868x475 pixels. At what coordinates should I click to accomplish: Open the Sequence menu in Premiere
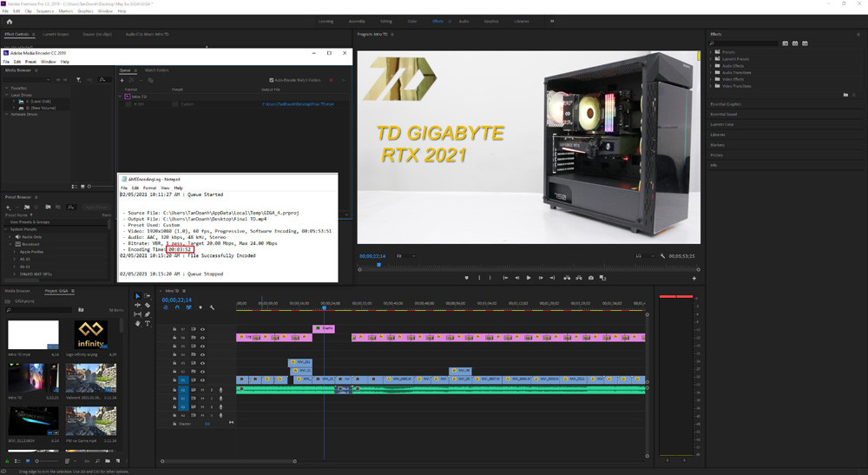(x=44, y=11)
